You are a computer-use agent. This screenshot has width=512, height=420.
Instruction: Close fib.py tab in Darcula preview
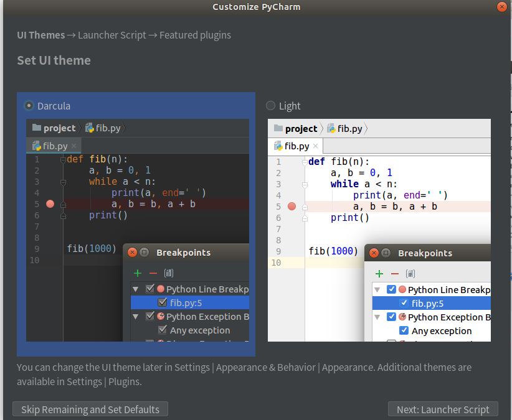[73, 146]
